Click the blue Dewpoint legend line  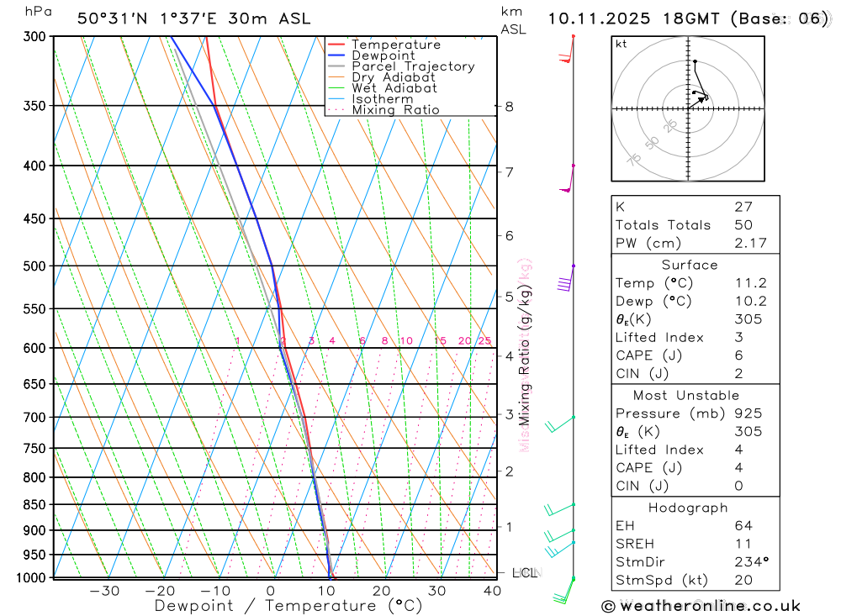[336, 55]
